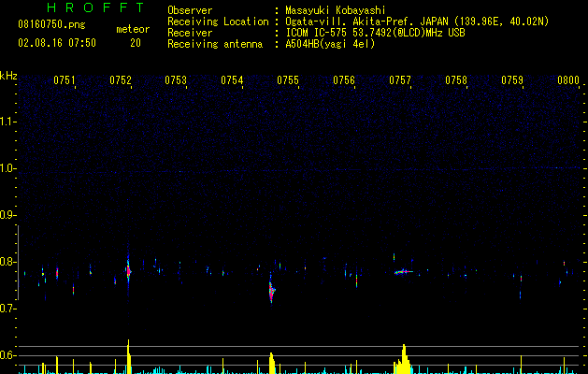Click the A504HB(yagi 4el) antenna text
Viewport: 588px width, 374px height.
coord(330,44)
